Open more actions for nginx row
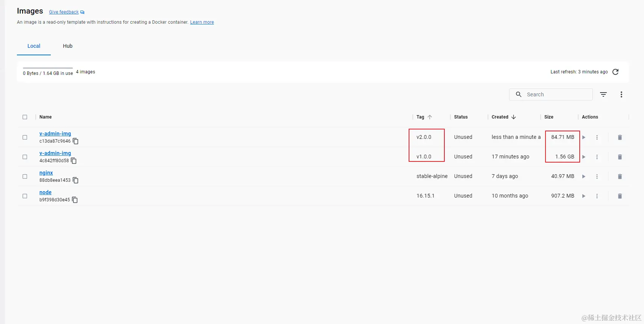This screenshot has height=324, width=644. (597, 176)
